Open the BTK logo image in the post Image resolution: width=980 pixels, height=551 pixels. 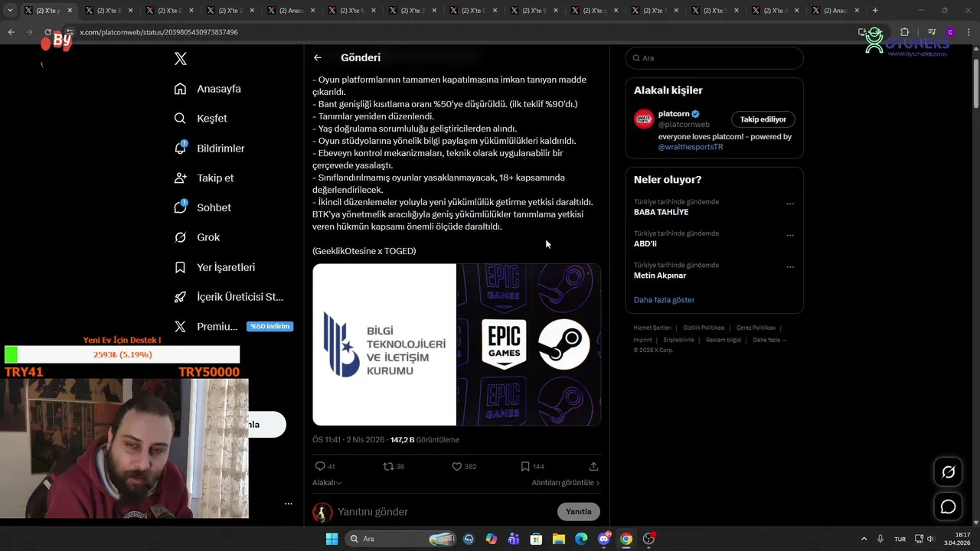click(384, 344)
